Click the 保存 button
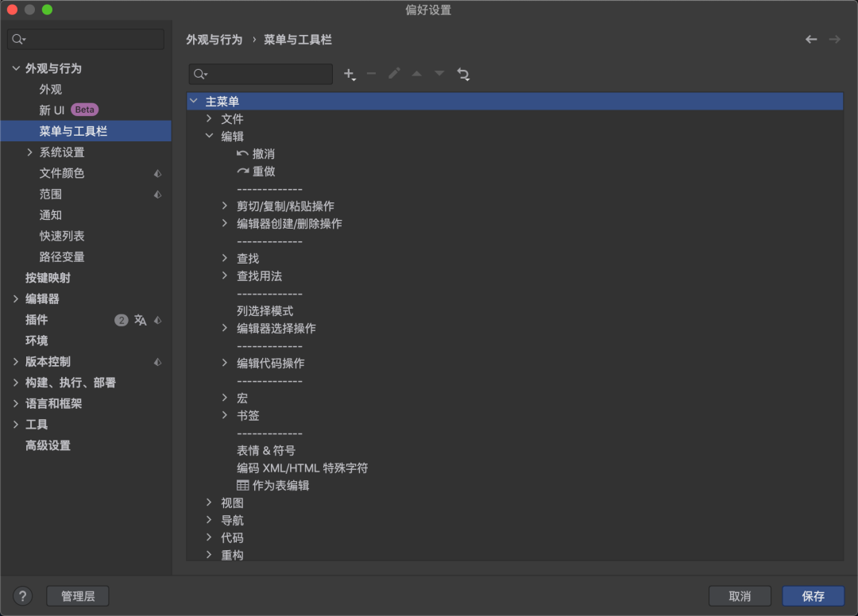This screenshot has width=858, height=616. tap(814, 596)
